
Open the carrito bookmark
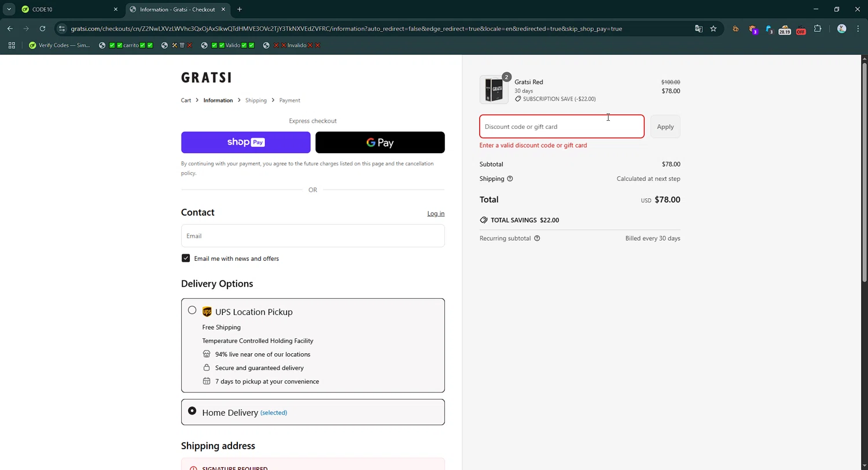[126, 45]
